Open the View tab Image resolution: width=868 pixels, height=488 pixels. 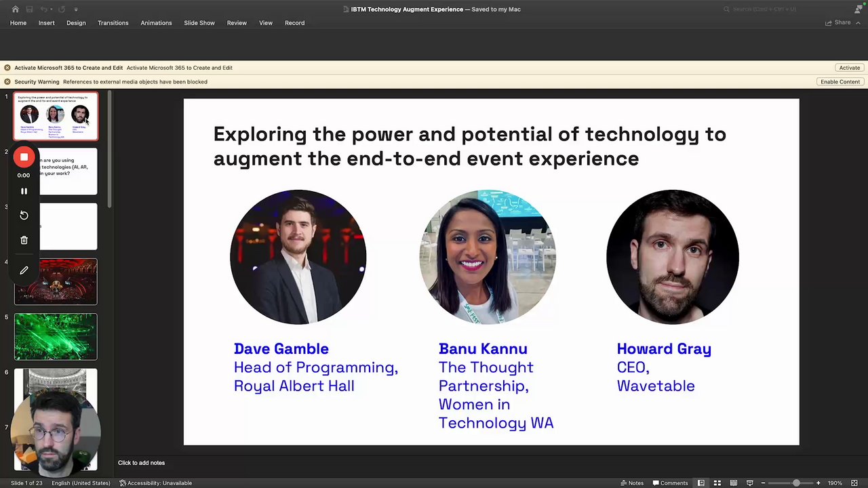coord(266,23)
